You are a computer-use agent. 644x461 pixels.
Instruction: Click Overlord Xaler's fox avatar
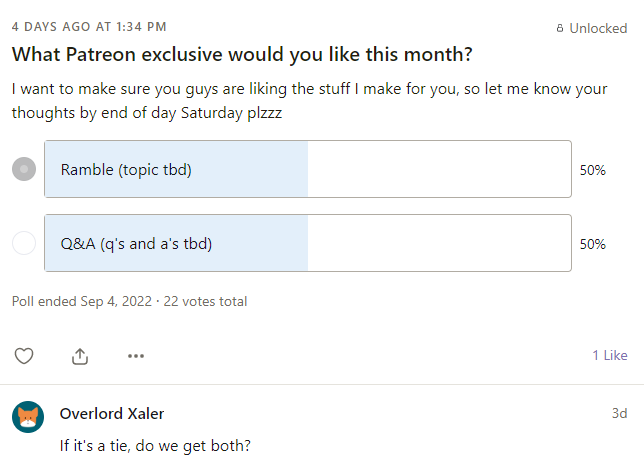pyautogui.click(x=28, y=416)
